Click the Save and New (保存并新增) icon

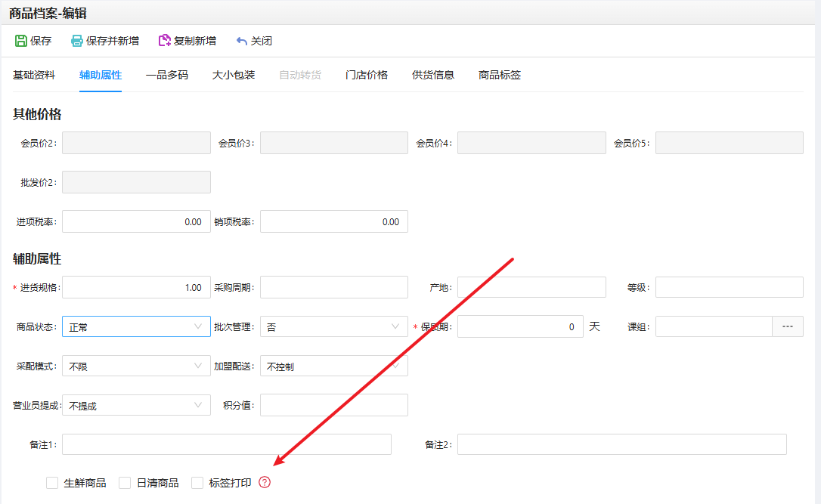[x=77, y=41]
